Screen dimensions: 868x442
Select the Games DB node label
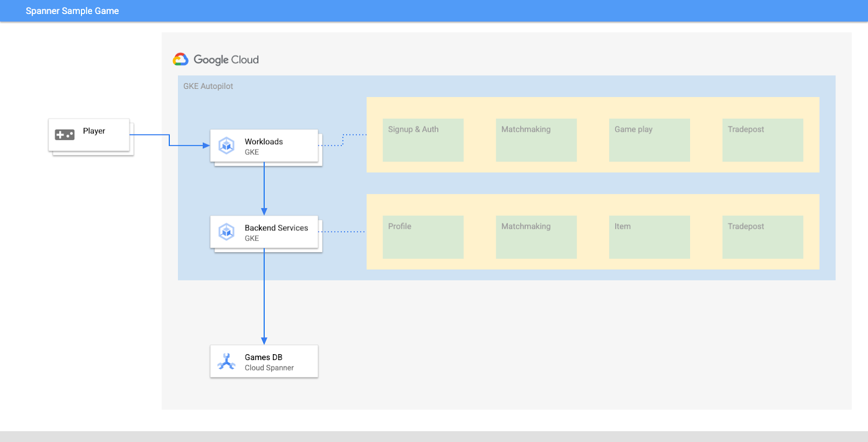click(263, 357)
